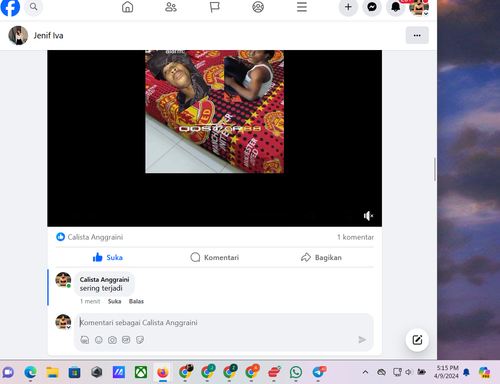View who liked: Calista Anggraini
Viewport: 500px width, 384px height.
[x=95, y=237]
